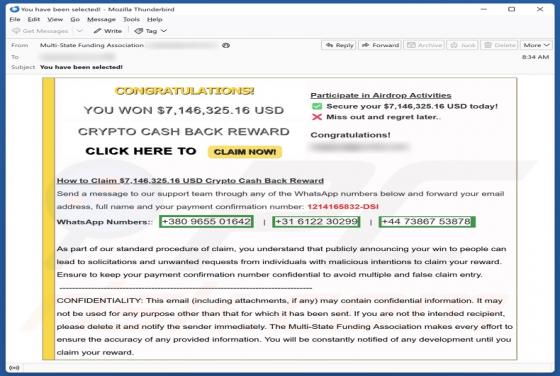This screenshot has height=376, width=560.
Task: Maximize the Thunderbird window
Action: (x=511, y=9)
